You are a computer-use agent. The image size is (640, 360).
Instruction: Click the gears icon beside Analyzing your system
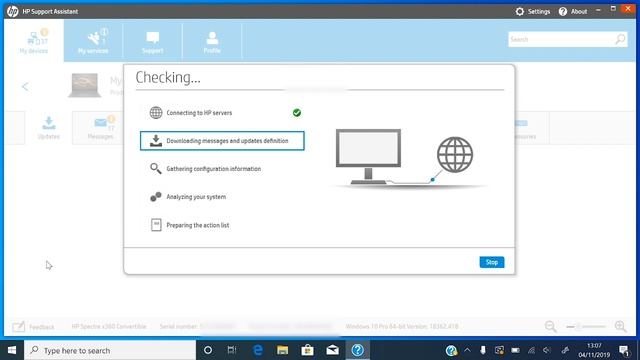[156, 197]
